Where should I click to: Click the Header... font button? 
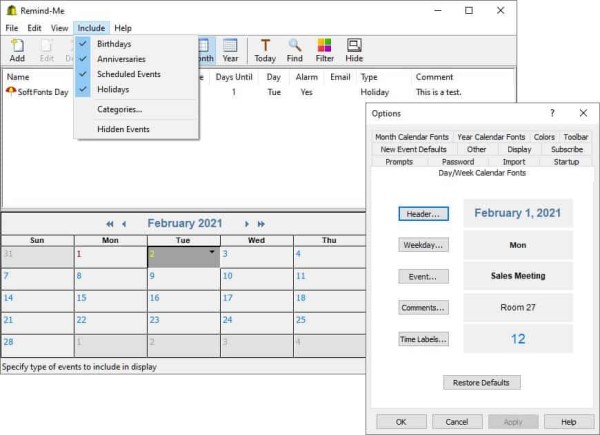tap(423, 214)
